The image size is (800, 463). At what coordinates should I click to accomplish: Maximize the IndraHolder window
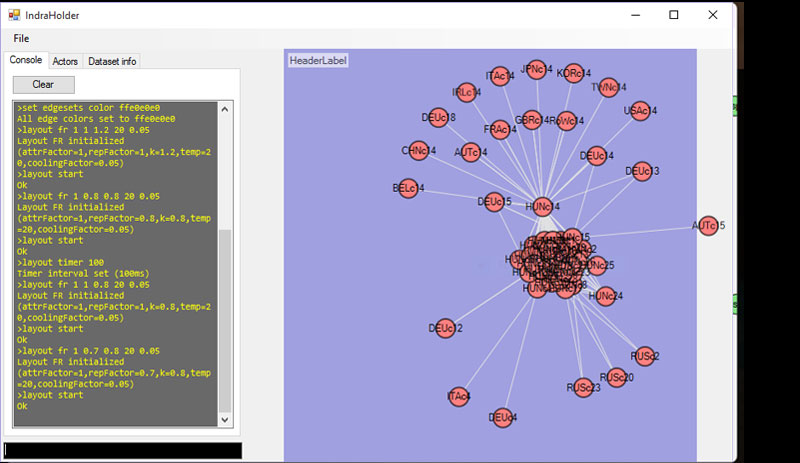click(674, 15)
